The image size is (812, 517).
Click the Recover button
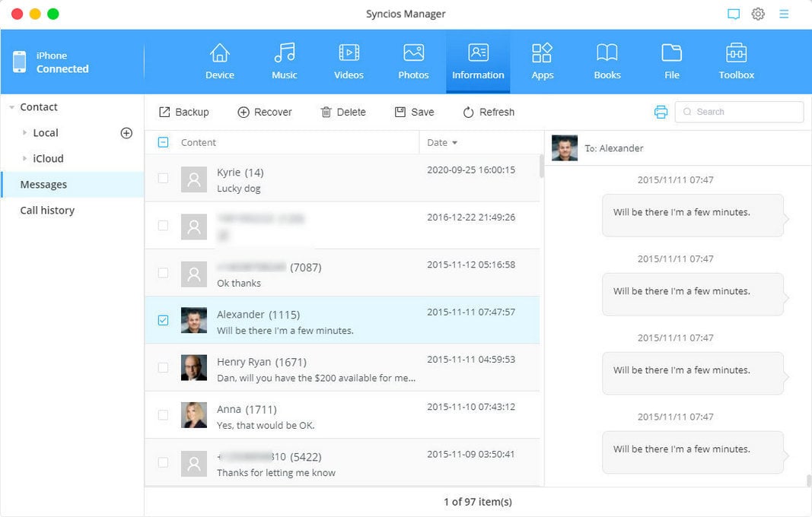click(265, 112)
